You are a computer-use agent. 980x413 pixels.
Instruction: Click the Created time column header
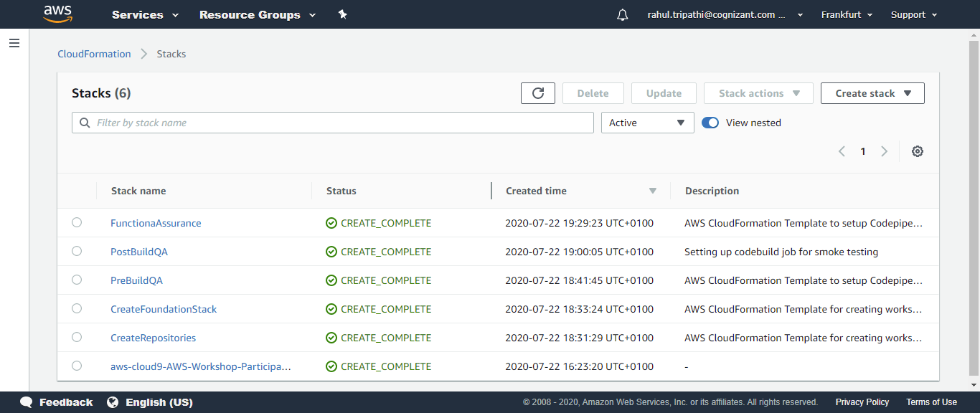click(536, 191)
